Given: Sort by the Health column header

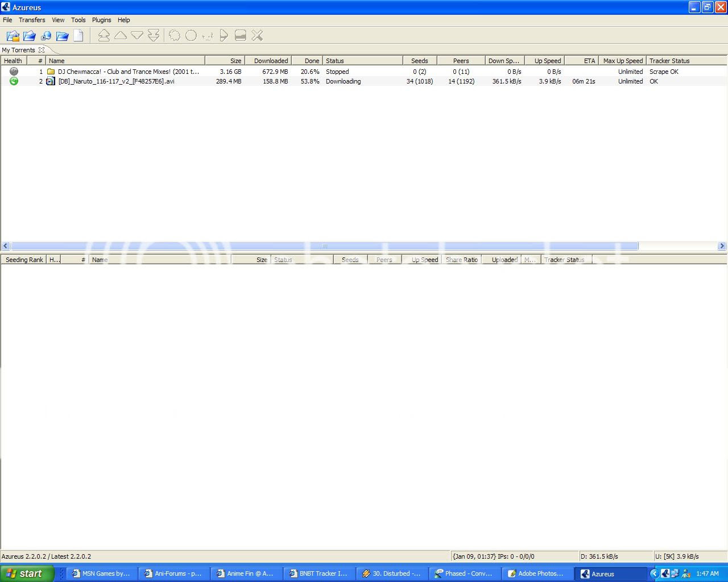Looking at the screenshot, I should tap(14, 61).
